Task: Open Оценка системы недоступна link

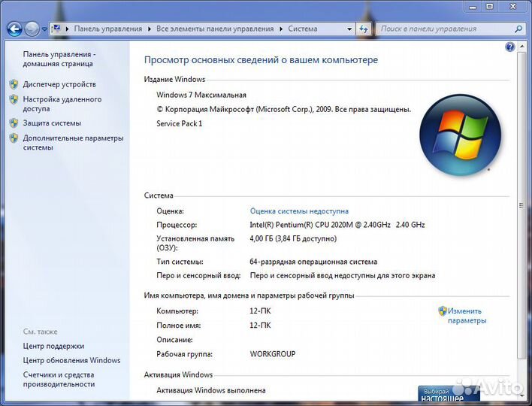Action: (299, 211)
